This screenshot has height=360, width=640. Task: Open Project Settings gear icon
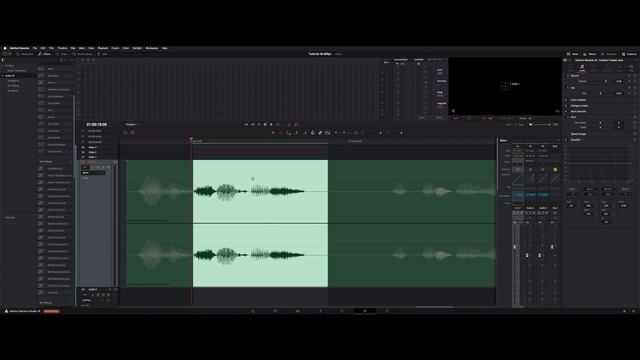[x=633, y=311]
